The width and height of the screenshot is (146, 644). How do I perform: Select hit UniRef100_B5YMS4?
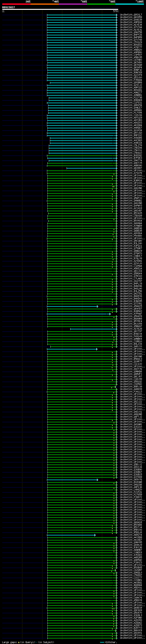tap(131, 221)
